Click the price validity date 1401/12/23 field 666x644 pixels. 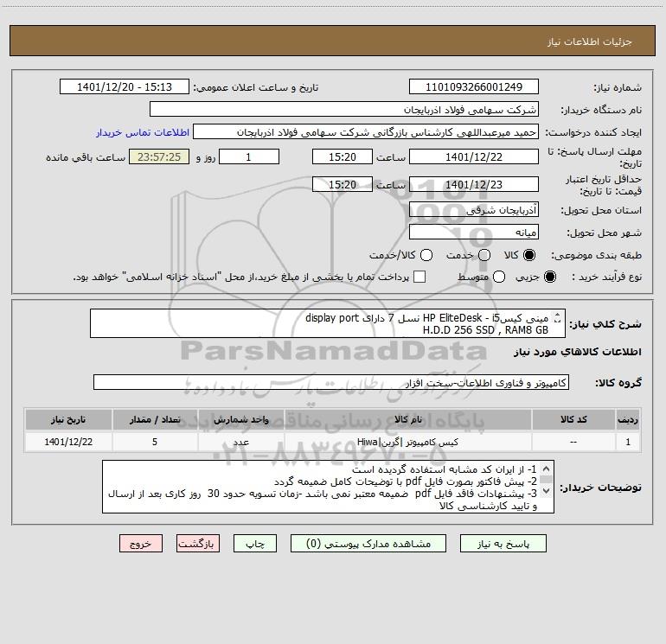(x=474, y=184)
